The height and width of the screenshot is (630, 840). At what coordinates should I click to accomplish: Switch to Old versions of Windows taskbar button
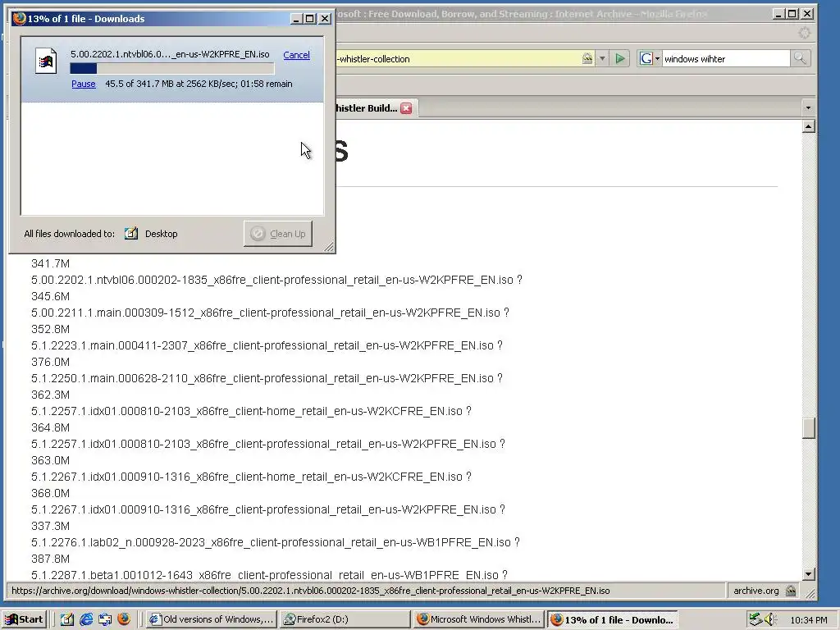click(211, 619)
